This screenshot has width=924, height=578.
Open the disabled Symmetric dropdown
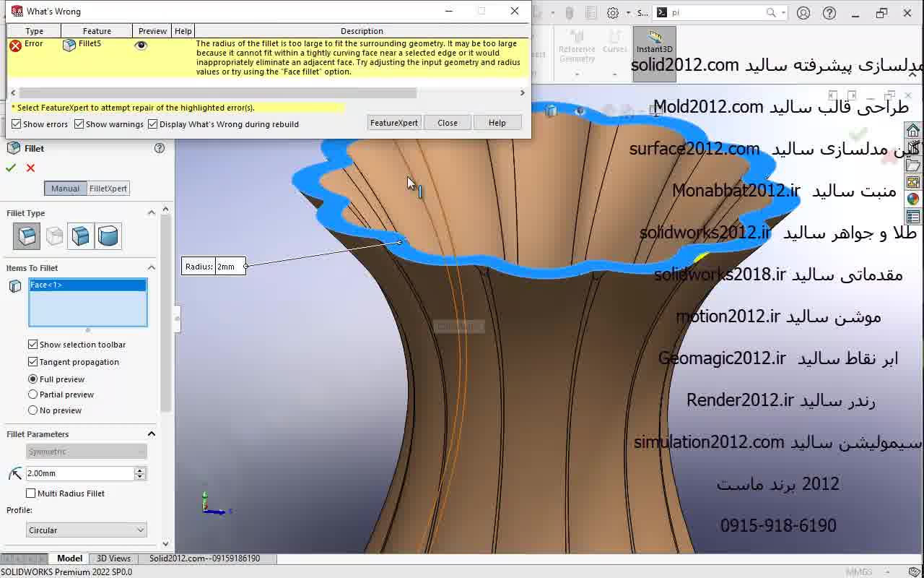[x=86, y=452]
